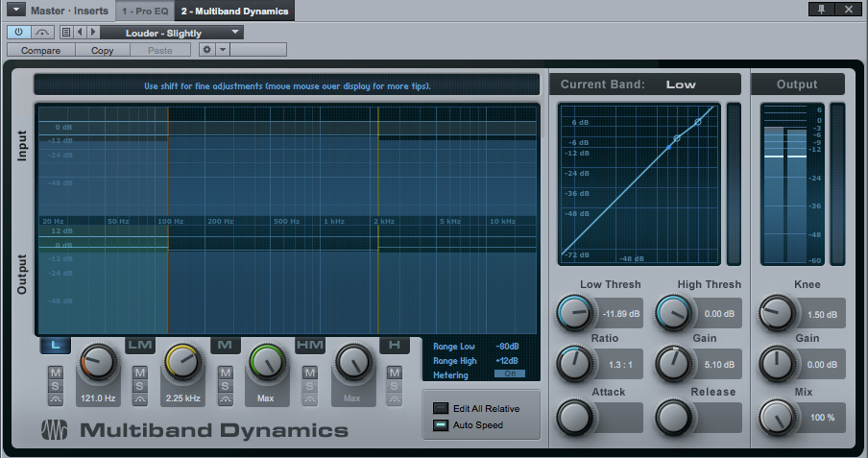Click the Release knob
Viewport: 868px width, 458px height.
coord(674,418)
